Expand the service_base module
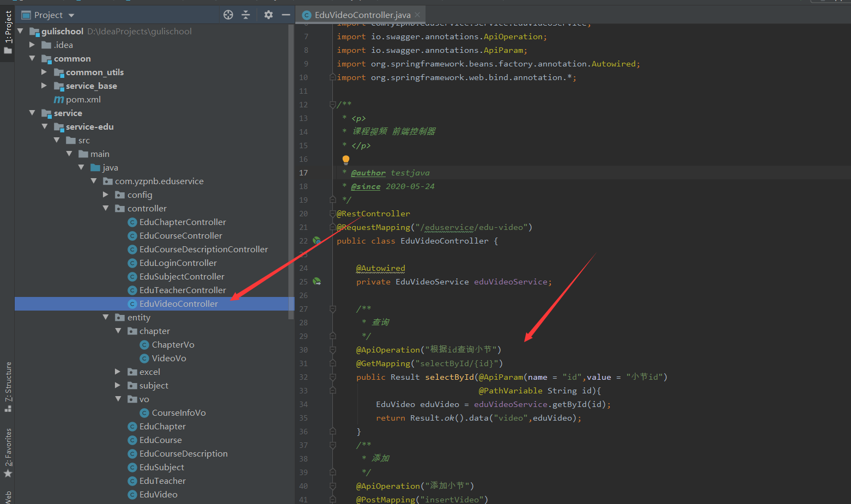 point(44,86)
